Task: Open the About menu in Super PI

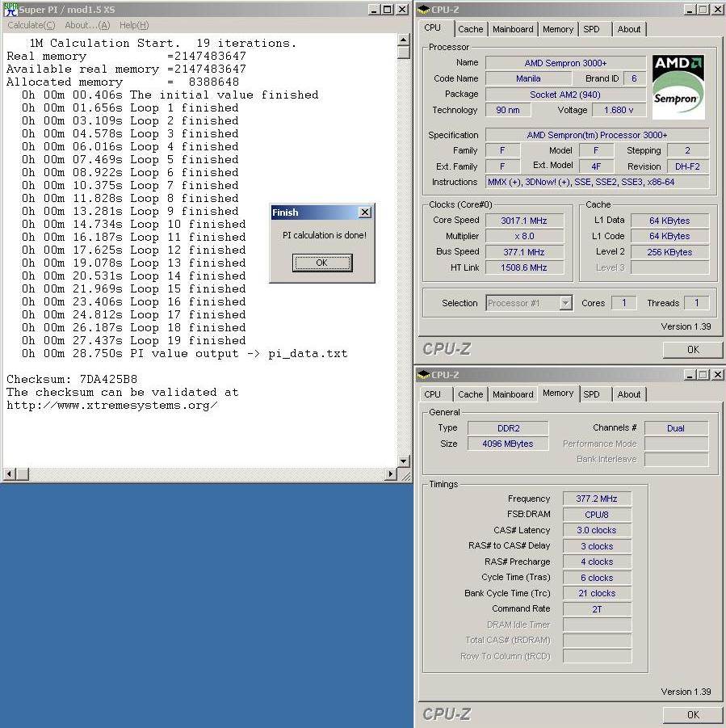Action: [x=87, y=25]
